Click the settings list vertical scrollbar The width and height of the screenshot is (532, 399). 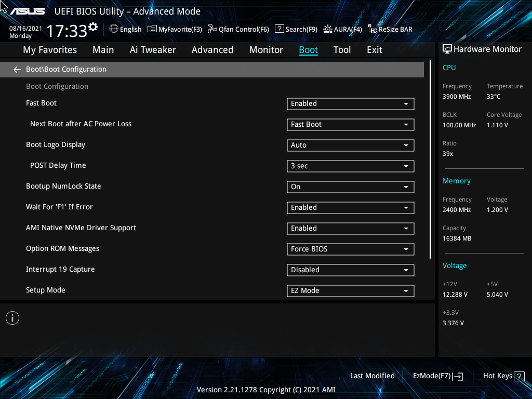tap(430, 160)
